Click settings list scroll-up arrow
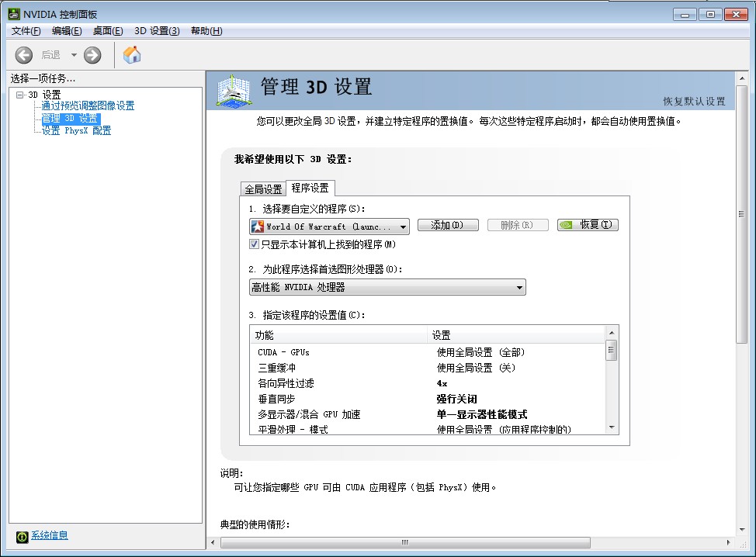Screen dimensions: 756x557 [x=612, y=333]
